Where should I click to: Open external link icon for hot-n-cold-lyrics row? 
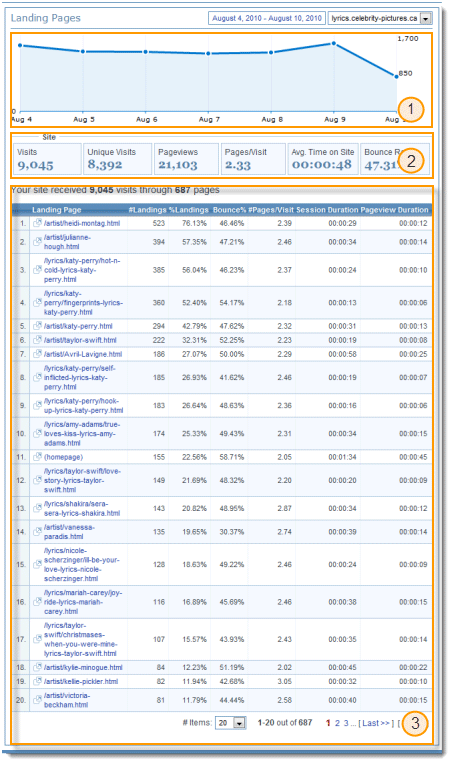pyautogui.click(x=37, y=270)
